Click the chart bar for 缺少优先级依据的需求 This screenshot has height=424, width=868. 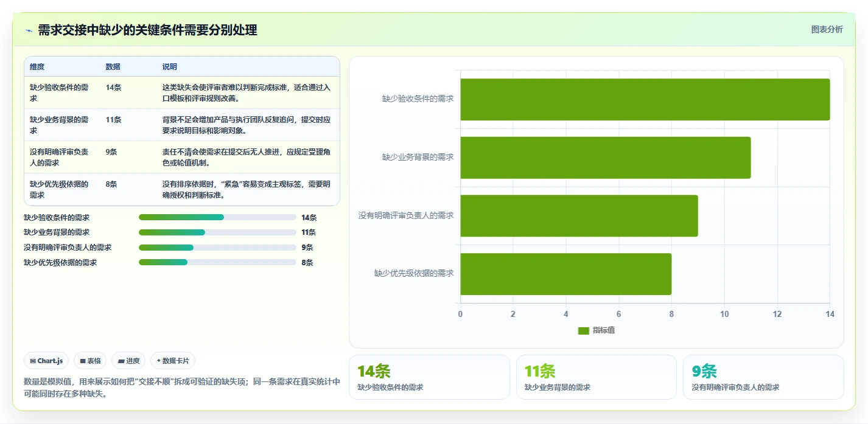coord(566,274)
